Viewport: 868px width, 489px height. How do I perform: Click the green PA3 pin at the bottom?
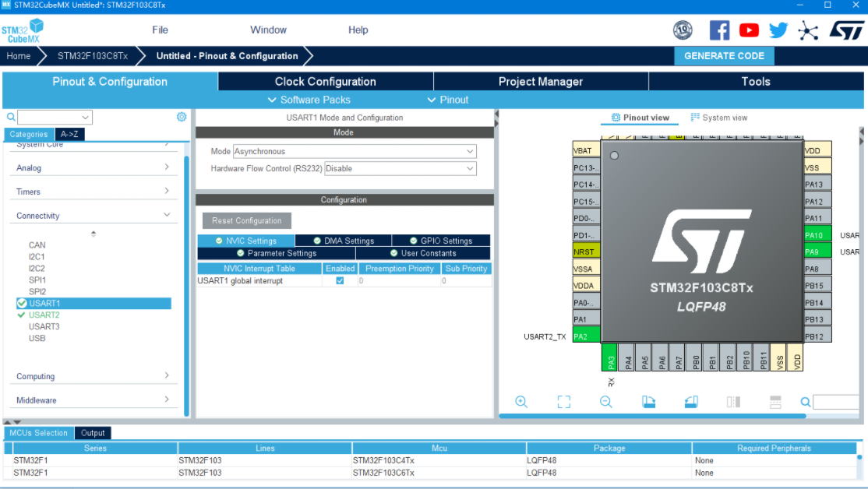pos(609,357)
